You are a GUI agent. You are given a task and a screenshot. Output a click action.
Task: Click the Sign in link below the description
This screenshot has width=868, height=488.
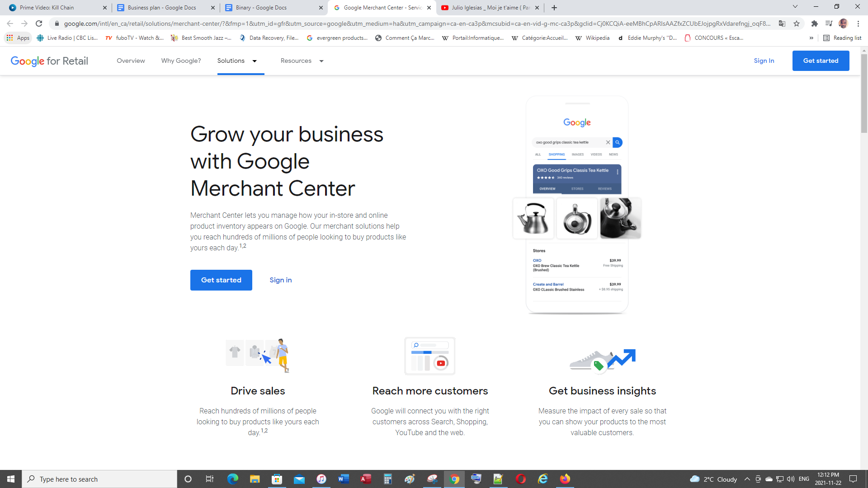tap(280, 280)
